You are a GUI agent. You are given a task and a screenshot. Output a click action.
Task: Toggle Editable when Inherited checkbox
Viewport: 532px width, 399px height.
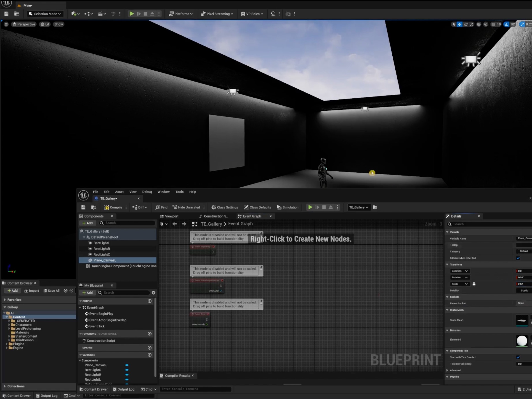click(x=518, y=258)
